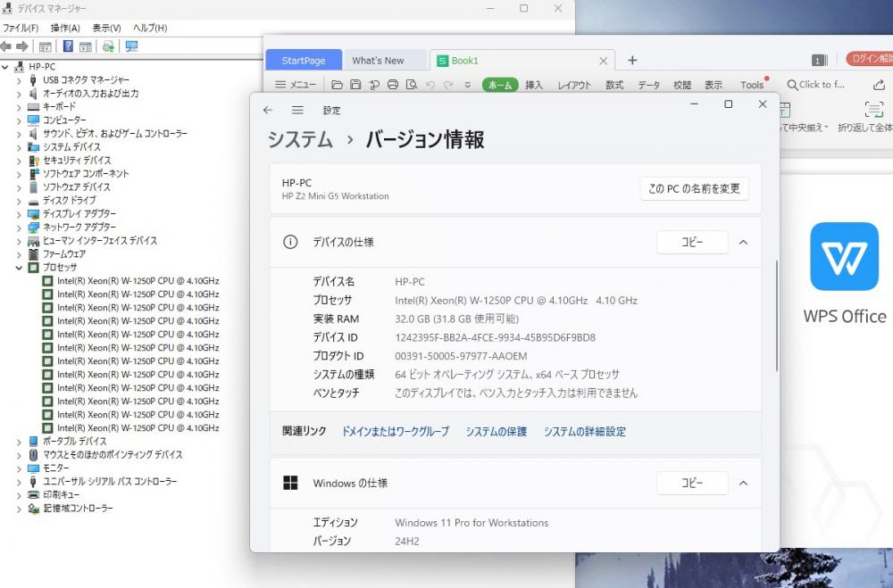Click the monitor scan icon in Device Manager
This screenshot has height=588, width=893.
(x=131, y=46)
